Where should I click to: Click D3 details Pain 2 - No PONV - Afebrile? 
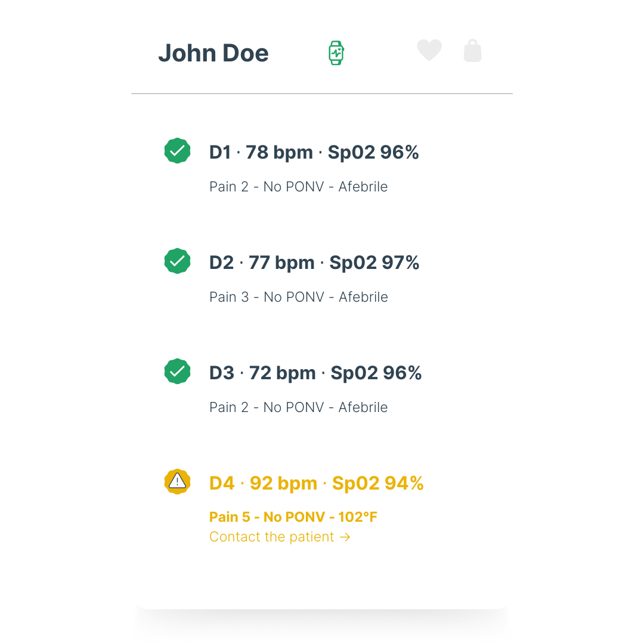tap(298, 407)
